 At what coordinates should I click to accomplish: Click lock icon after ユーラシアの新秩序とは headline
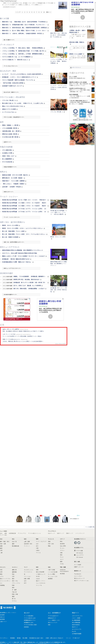[32, 57]
